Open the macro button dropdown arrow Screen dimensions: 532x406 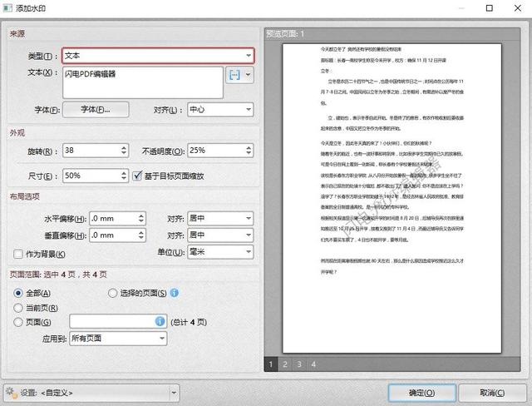click(248, 75)
